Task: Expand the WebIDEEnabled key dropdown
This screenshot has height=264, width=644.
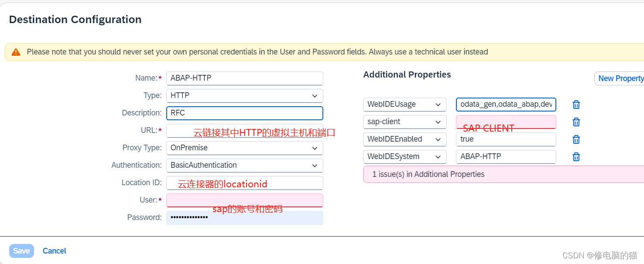Action: [438, 139]
